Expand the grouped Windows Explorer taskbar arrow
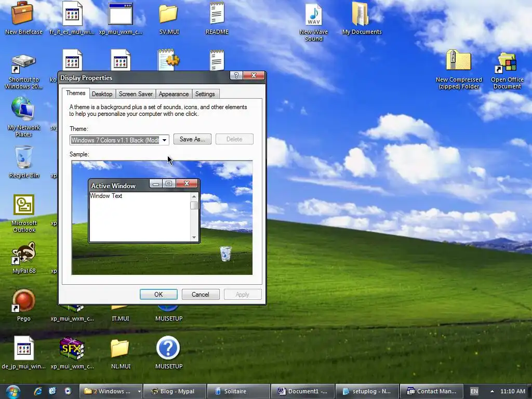532x399 pixels. tap(139, 391)
